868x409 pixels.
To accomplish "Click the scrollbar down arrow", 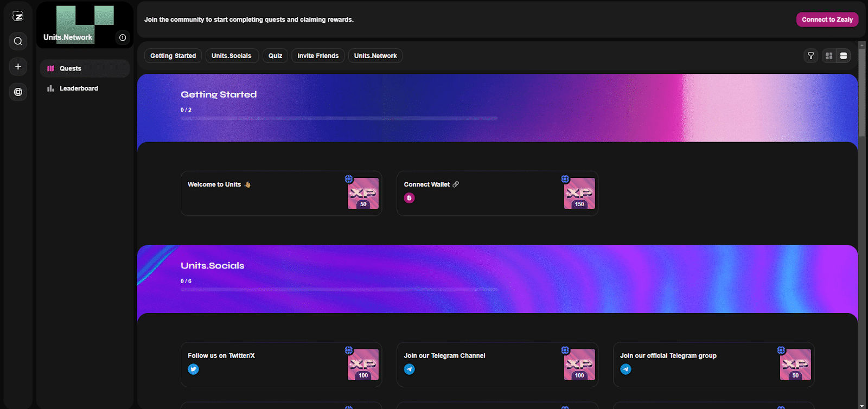I will tap(862, 405).
